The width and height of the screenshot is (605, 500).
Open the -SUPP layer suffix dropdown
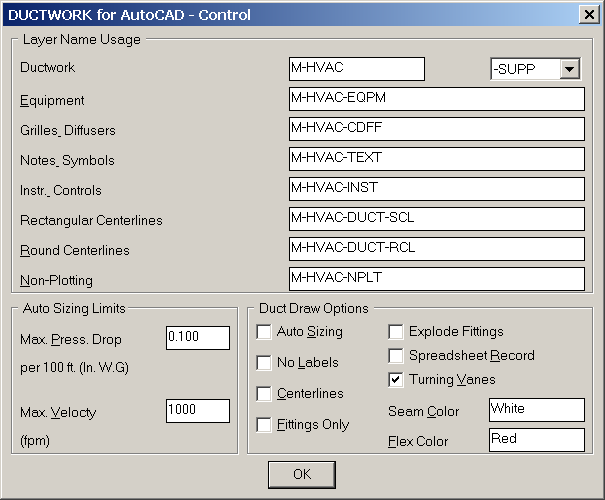(570, 69)
